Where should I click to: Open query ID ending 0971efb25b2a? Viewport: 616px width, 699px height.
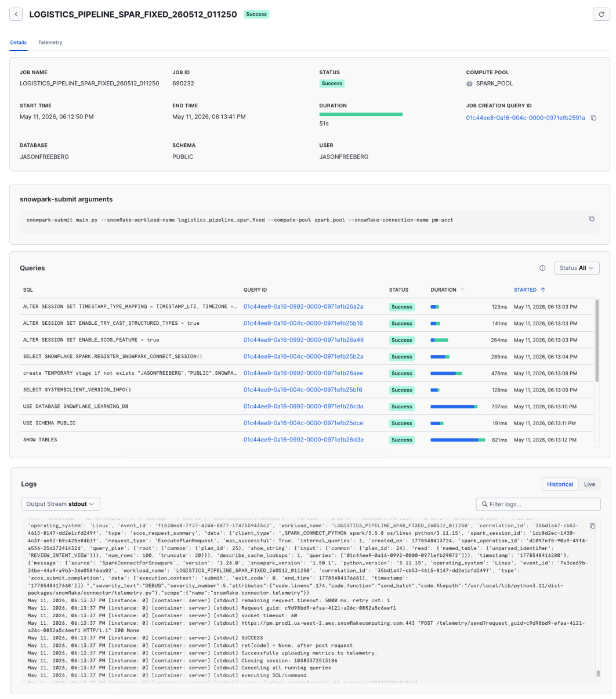(303, 356)
